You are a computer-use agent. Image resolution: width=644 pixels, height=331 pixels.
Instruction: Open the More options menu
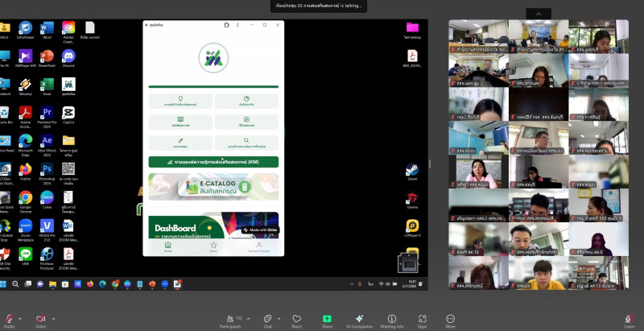450,321
